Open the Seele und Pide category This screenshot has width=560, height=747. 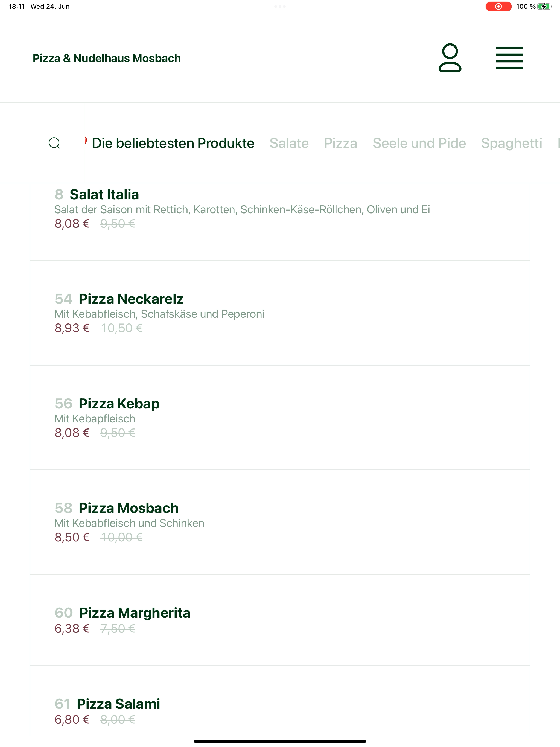pos(419,143)
